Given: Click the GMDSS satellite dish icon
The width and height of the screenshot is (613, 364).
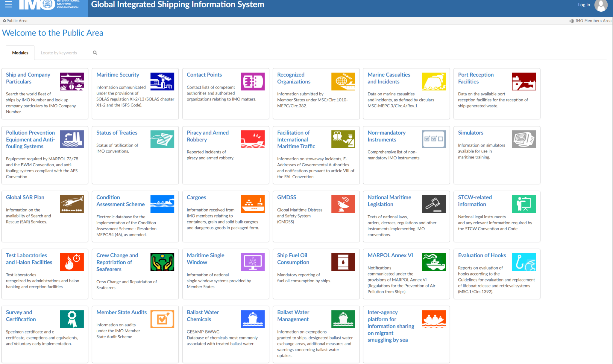Looking at the screenshot, I should pyautogui.click(x=343, y=204).
